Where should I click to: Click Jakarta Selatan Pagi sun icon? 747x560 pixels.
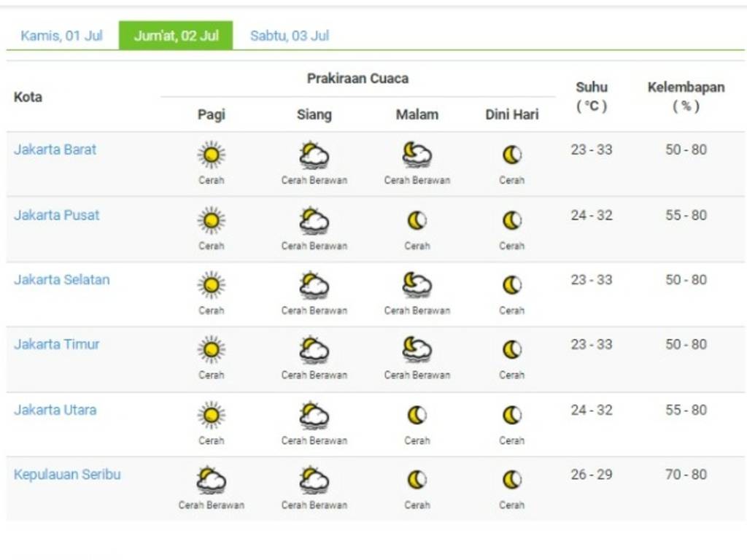coord(212,285)
